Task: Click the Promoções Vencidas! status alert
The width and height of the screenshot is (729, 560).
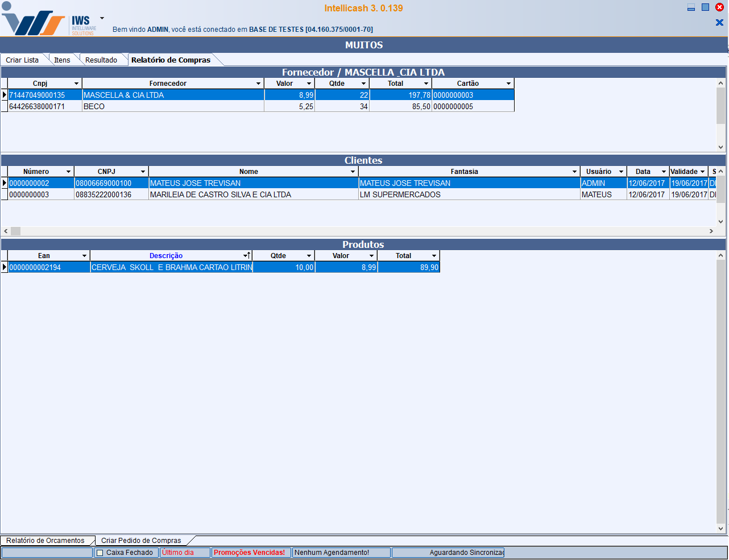Action: tap(250, 553)
